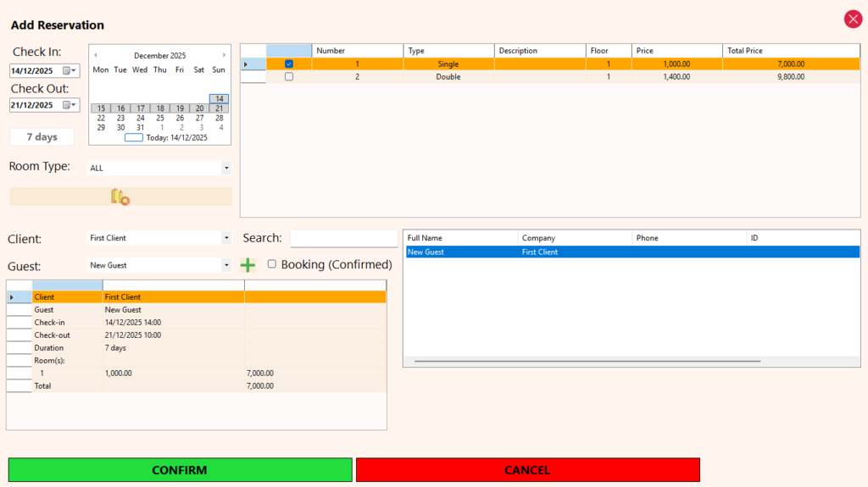Image resolution: width=868 pixels, height=487 pixels.
Task: Close the Add Reservation window
Action: pos(852,19)
